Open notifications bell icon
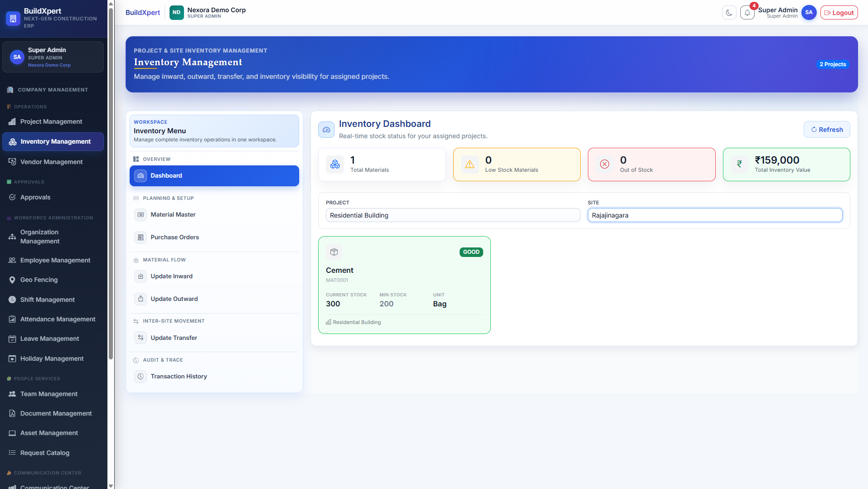Viewport: 868px width, 489px height. [747, 13]
